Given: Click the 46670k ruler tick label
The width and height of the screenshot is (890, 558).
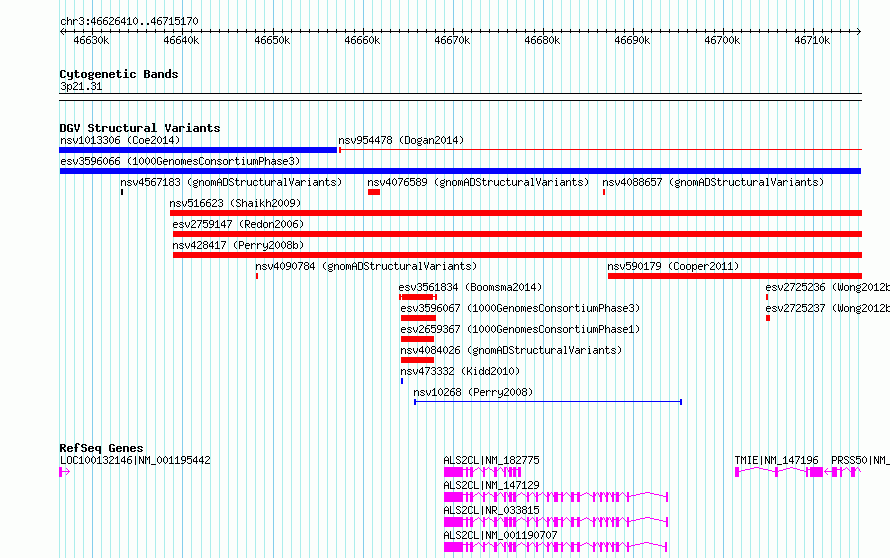Looking at the screenshot, I should 452,41.
